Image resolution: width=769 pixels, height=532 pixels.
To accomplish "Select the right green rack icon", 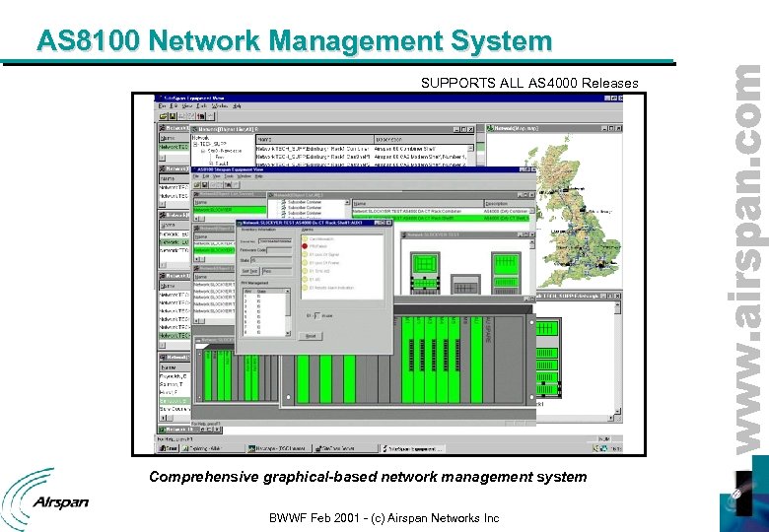I will coord(506,273).
